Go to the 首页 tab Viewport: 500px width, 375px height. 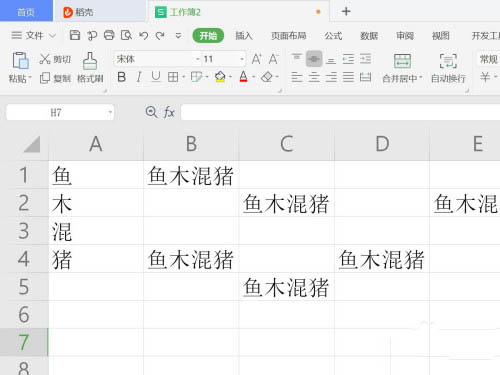coord(26,12)
